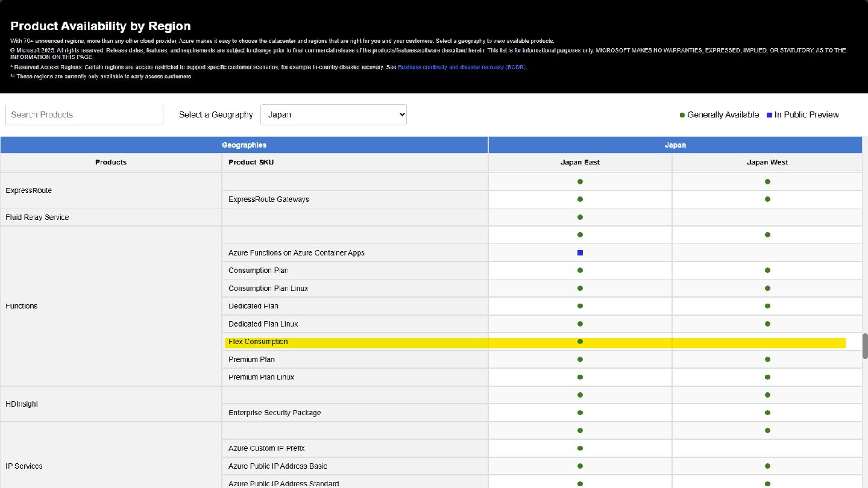Viewport: 868px width, 488px height.
Task: Click Japan East dot for Dedicated Plan Linux
Action: click(580, 324)
